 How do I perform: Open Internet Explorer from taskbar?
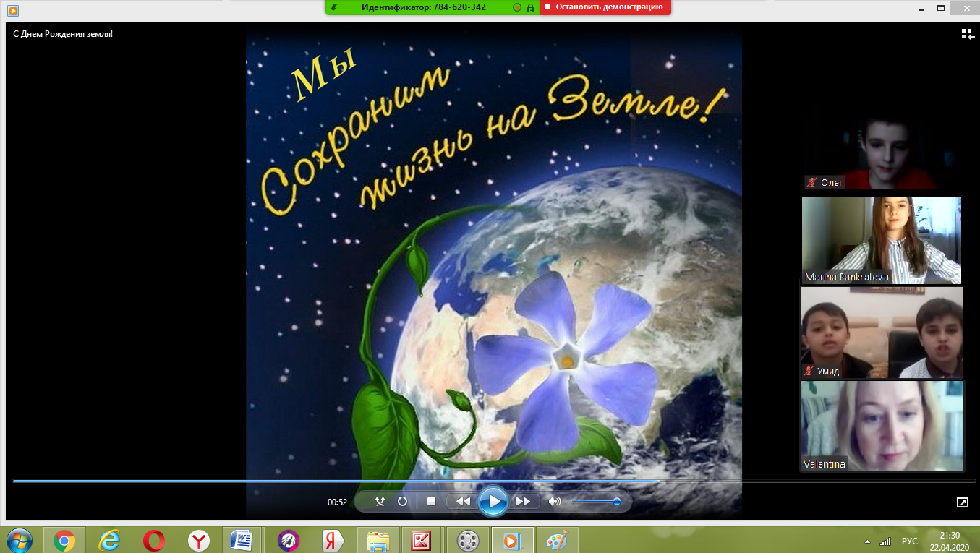109,539
